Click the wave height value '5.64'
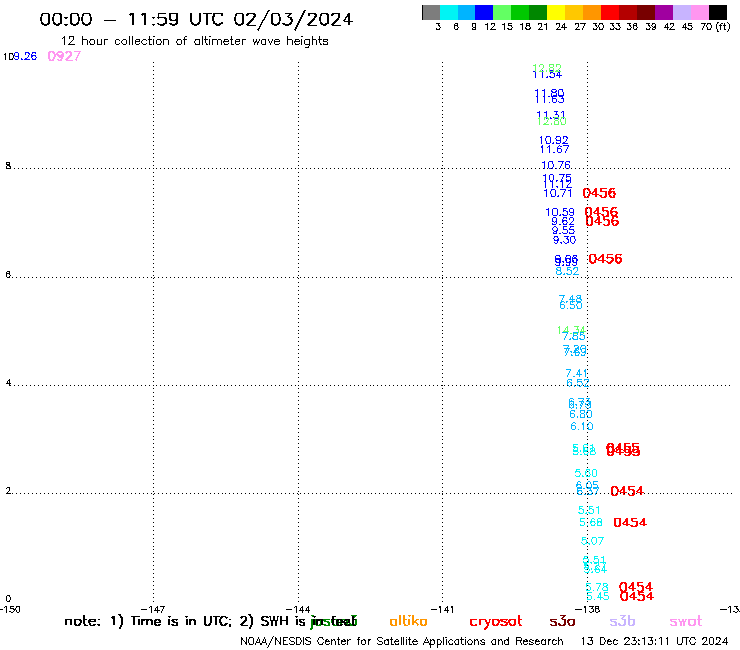 click(x=595, y=569)
